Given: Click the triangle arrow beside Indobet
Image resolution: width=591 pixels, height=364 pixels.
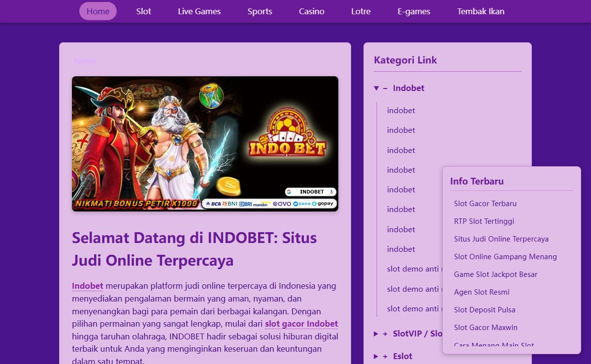Looking at the screenshot, I should [376, 89].
